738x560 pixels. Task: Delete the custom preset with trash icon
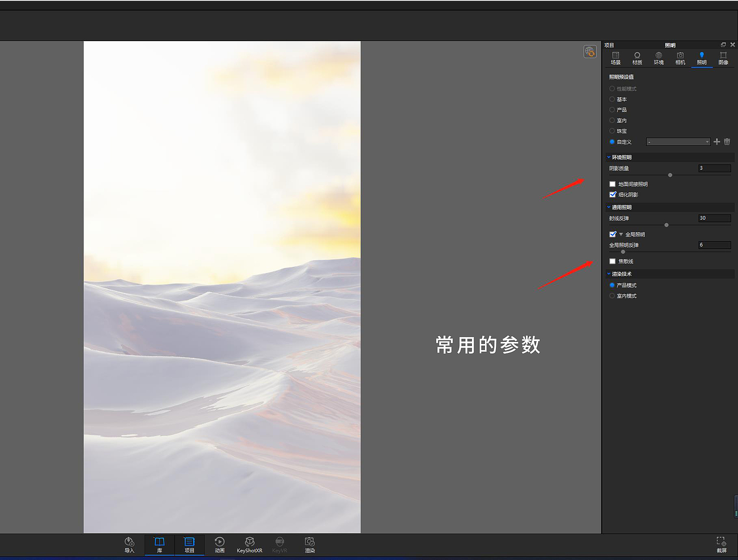point(727,142)
